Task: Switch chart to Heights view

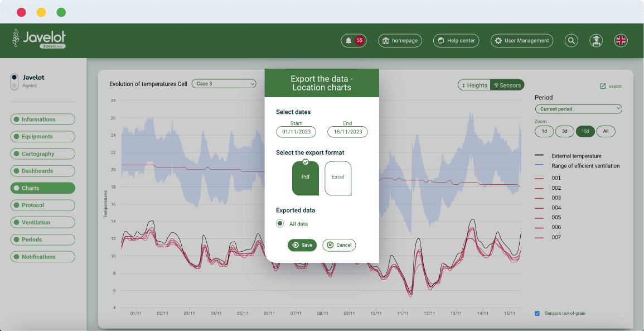Action: [474, 85]
